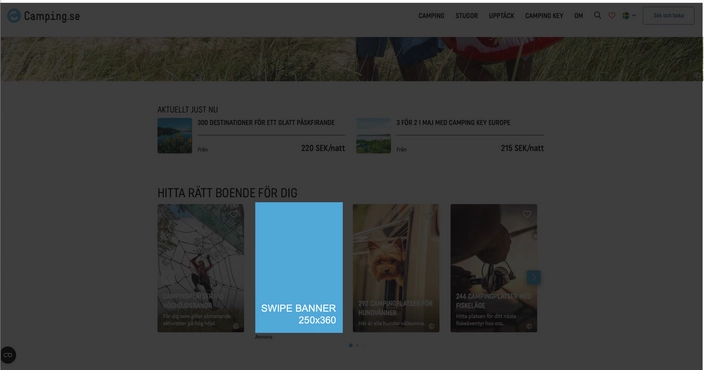The image size is (704, 370).
Task: Advance carousel with next arrow button
Action: (533, 278)
